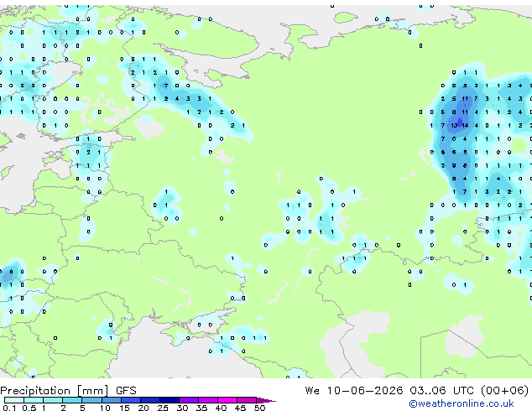532x411 pixels.
Task: Click the 0.5–1 mm legend swatch
Action: [x=34, y=400]
